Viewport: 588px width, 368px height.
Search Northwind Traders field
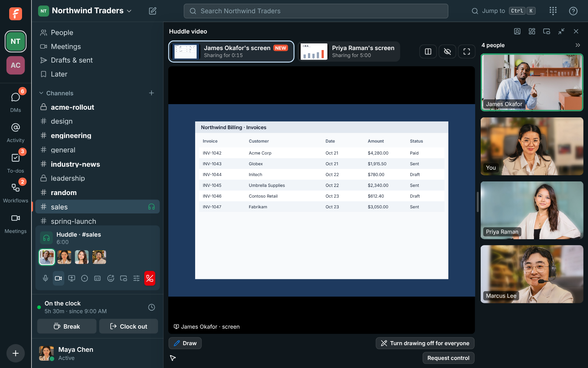[316, 11]
